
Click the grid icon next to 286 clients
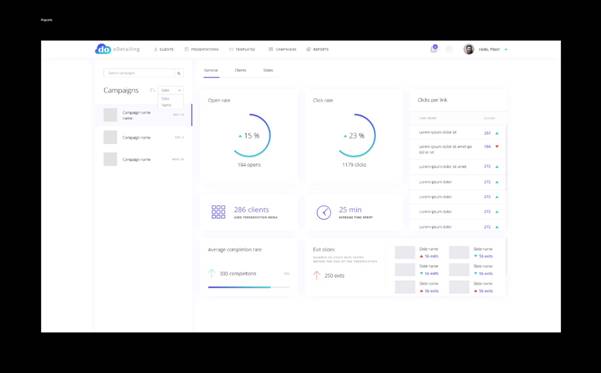(x=218, y=212)
